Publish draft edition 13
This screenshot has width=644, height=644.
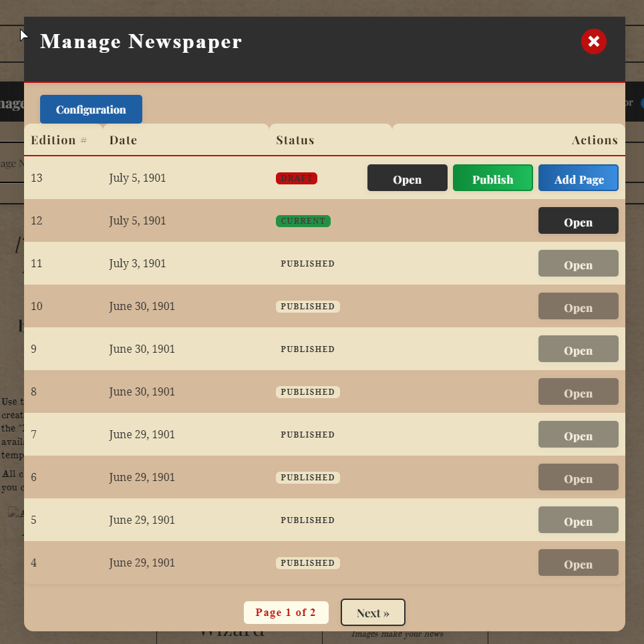(x=493, y=178)
